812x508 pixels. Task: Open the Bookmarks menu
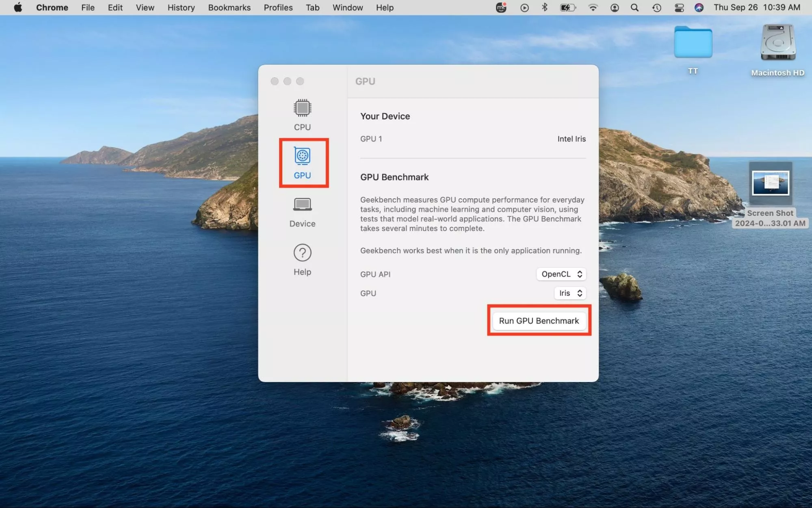point(229,8)
